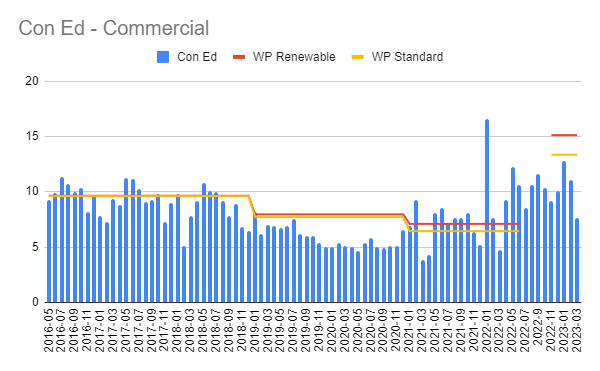600x371 pixels.
Task: Click the x-axis label 2018-09
Action: click(x=229, y=330)
